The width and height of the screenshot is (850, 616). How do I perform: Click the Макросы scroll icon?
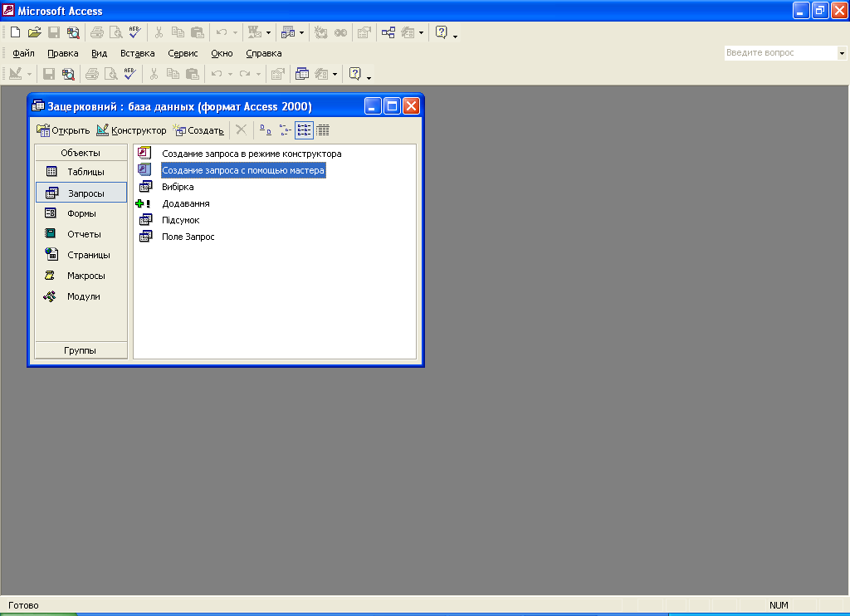tap(50, 276)
